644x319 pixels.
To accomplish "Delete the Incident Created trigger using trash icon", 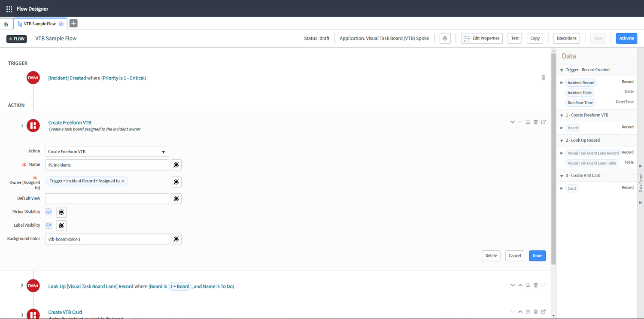I will point(543,77).
